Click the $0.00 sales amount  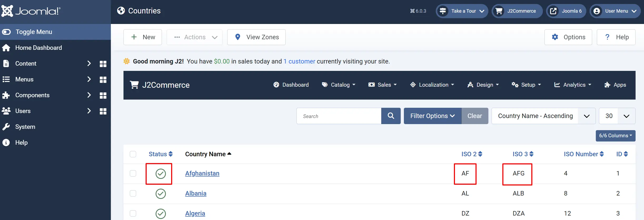click(x=222, y=61)
